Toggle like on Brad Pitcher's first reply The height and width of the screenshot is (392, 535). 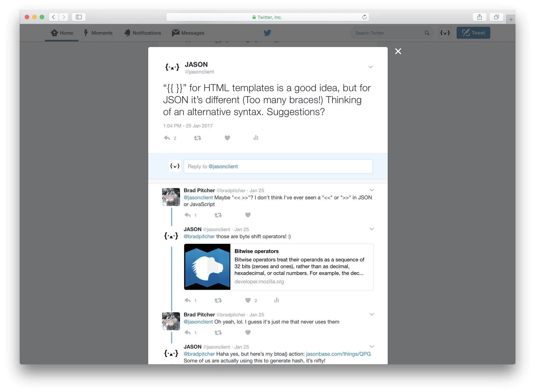pyautogui.click(x=247, y=215)
